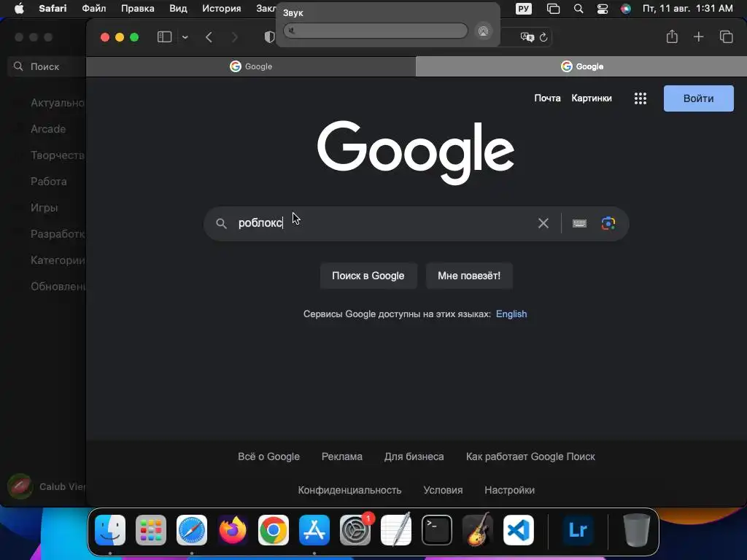Open Firefox from the Dock
747x560 pixels.
click(x=233, y=530)
